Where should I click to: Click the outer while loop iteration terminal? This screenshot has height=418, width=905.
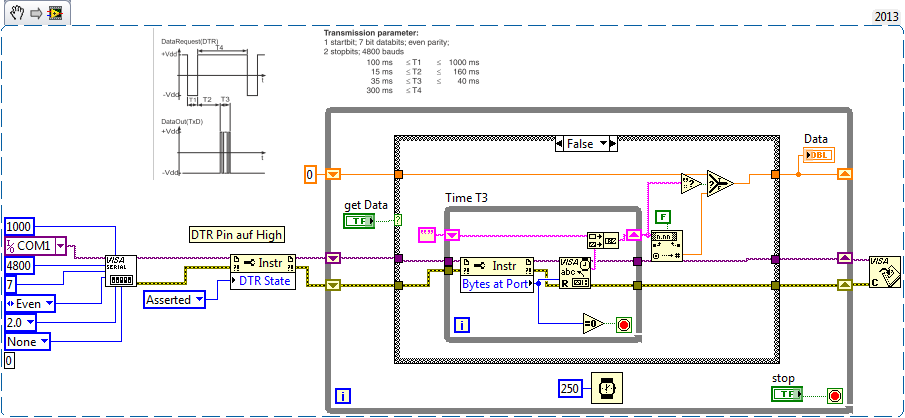coord(343,397)
